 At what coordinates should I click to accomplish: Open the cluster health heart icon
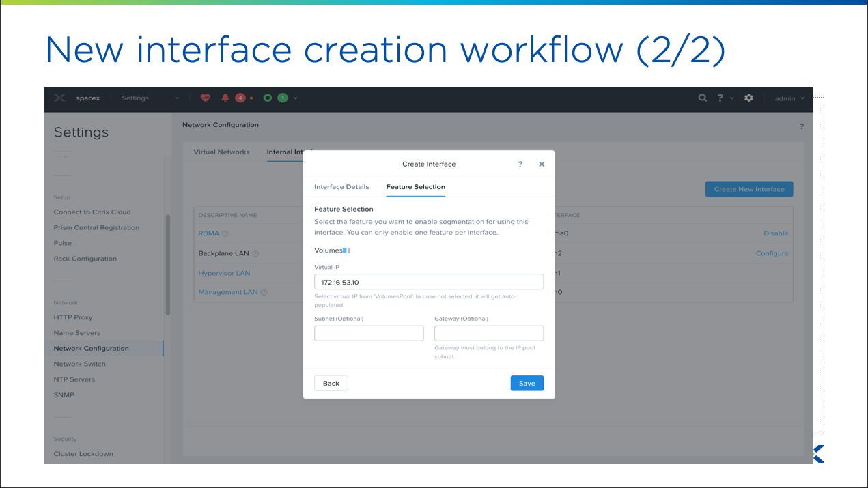click(x=205, y=98)
